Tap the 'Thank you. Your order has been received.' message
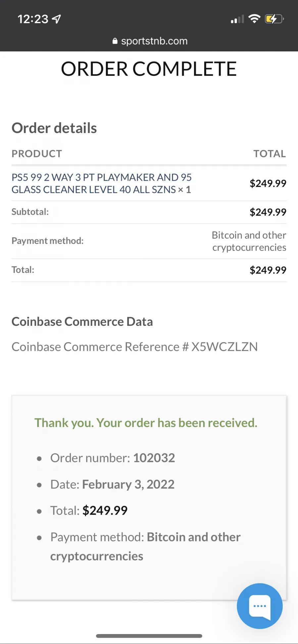The image size is (298, 644). [146, 423]
